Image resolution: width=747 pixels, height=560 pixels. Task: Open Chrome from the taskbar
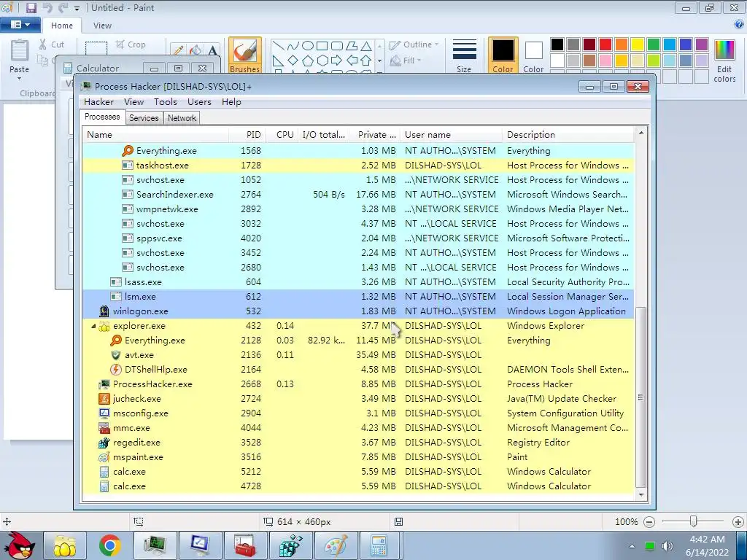(110, 545)
